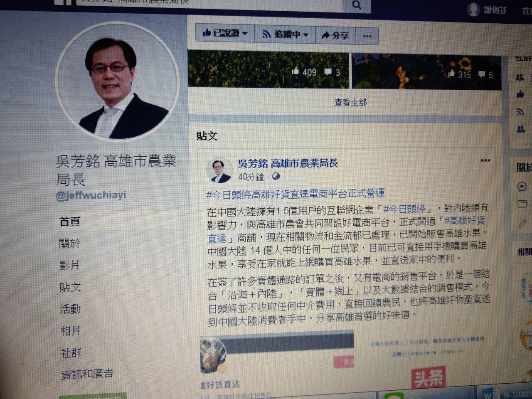
Task: Click the search magnifier icon
Action: coord(356,5)
